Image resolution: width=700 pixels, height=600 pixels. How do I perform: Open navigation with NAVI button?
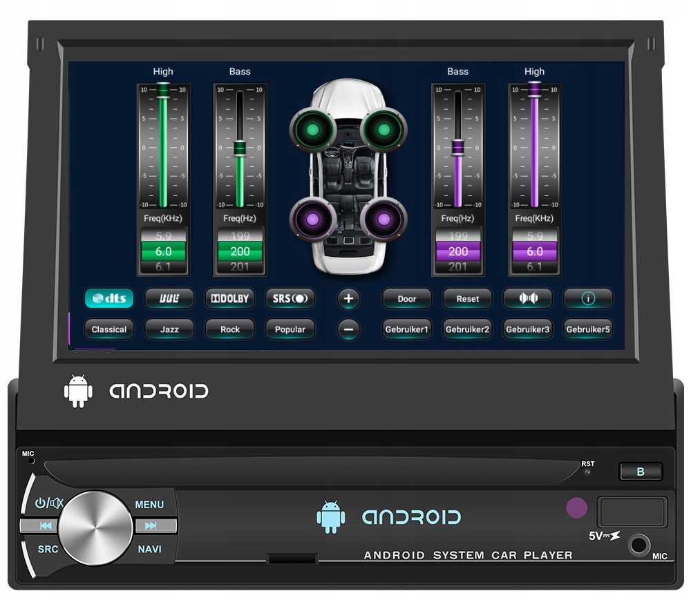[149, 549]
